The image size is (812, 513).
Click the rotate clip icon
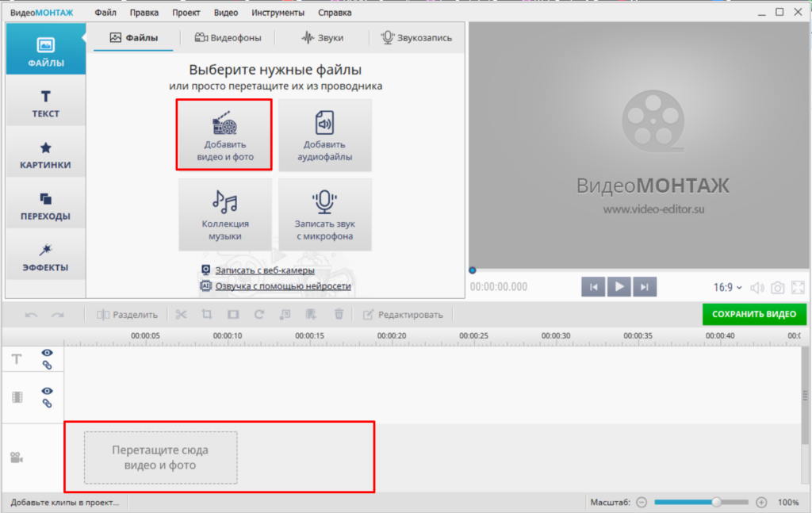pyautogui.click(x=259, y=314)
